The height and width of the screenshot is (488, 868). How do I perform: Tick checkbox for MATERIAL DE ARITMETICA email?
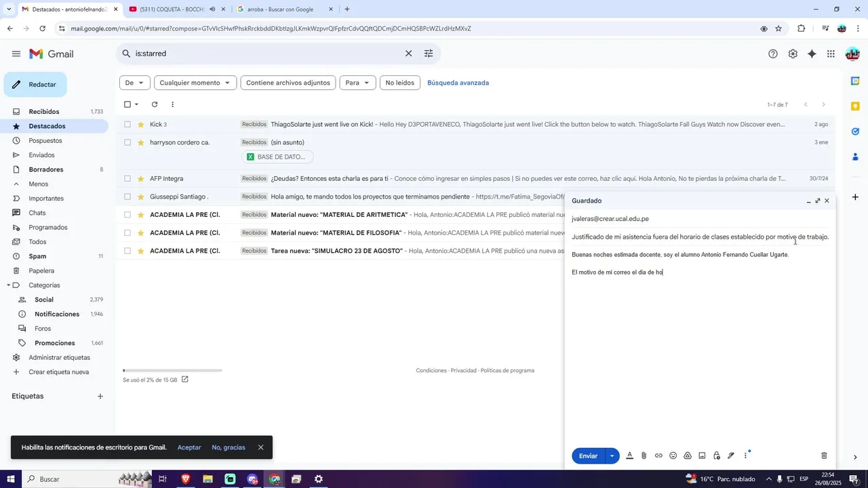(127, 214)
